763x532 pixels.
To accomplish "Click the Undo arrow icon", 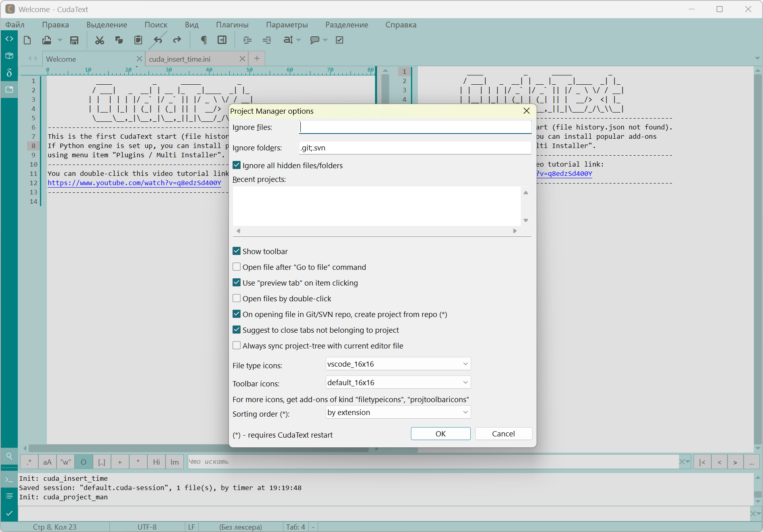I will point(158,40).
